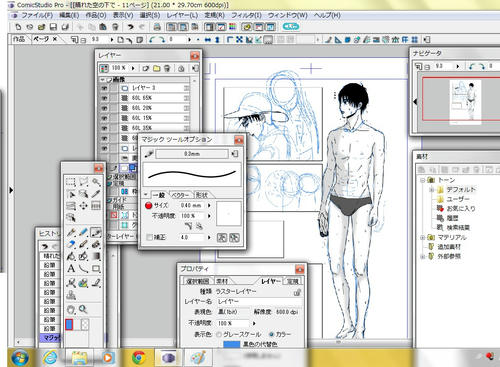
Task: Expand the マテリアル tree node
Action: 422,238
